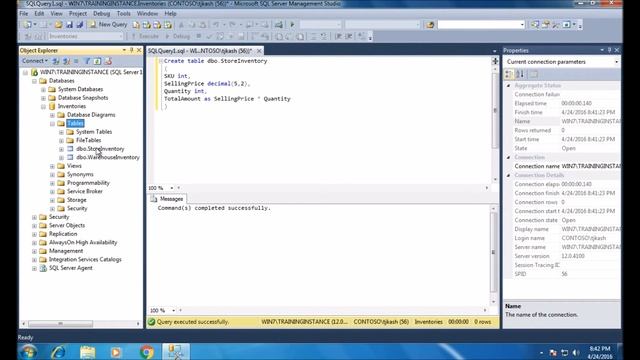Expand the Programmability folder node
This screenshot has width=640, height=360.
pyautogui.click(x=52, y=183)
